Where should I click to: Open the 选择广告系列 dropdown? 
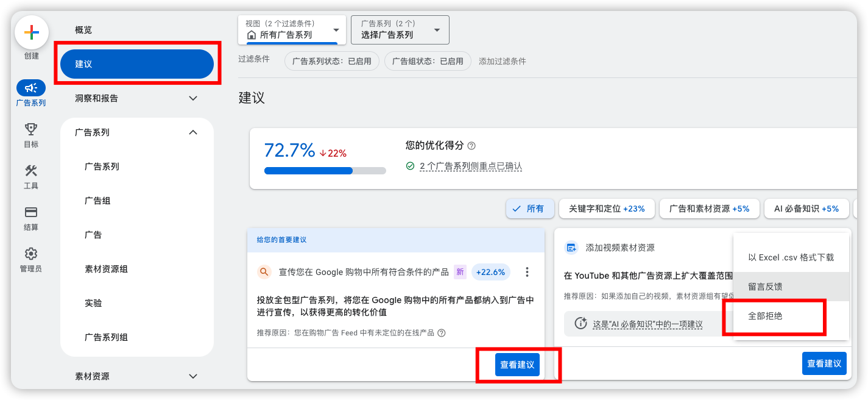pyautogui.click(x=400, y=30)
